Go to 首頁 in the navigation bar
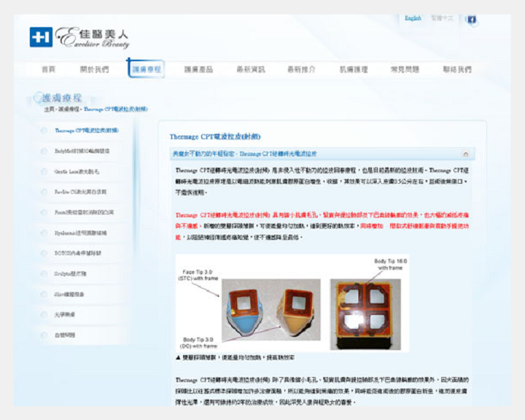This screenshot has width=525, height=420. coord(49,69)
